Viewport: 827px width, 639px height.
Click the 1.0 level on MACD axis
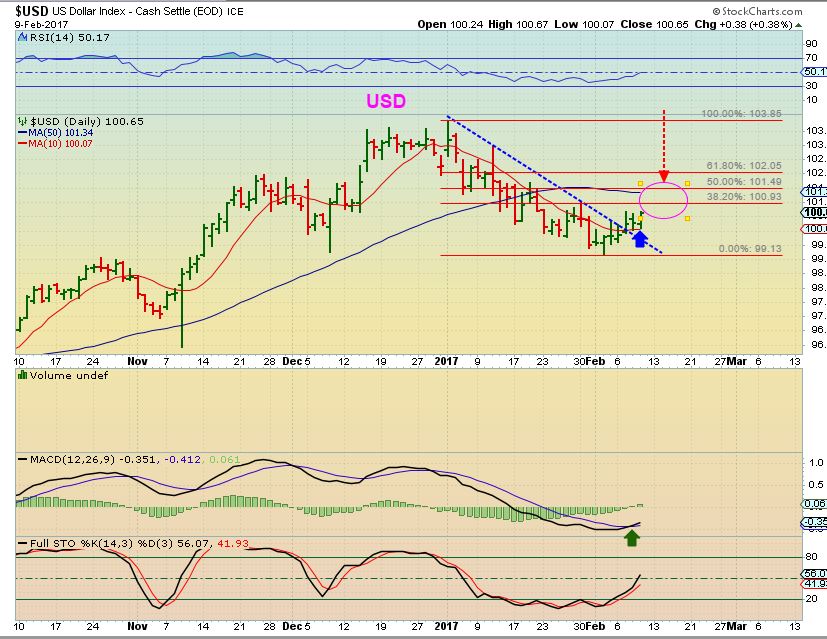pyautogui.click(x=816, y=462)
